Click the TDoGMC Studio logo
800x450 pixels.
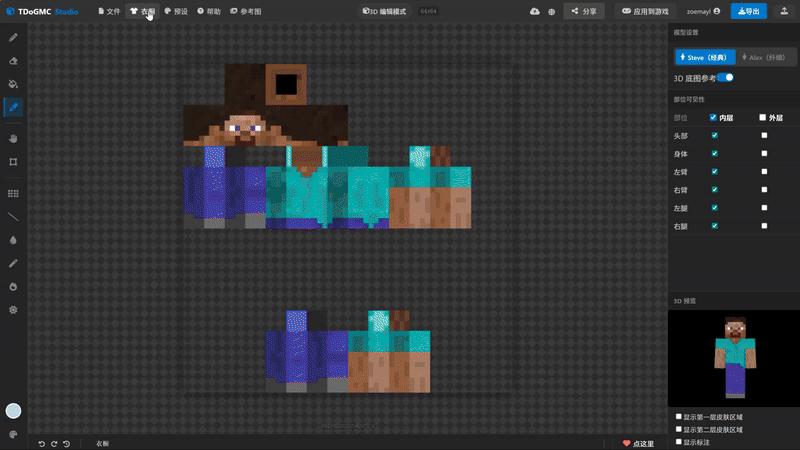(42, 11)
